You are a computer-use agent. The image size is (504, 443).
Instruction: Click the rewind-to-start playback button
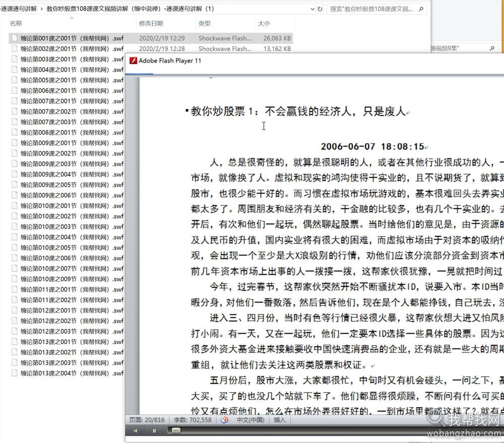pos(135,430)
